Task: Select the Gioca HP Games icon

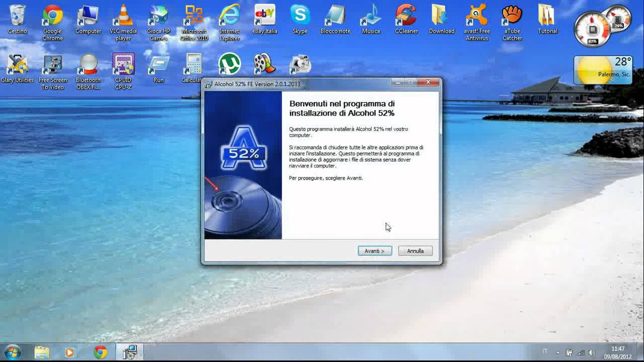Action: 158,23
